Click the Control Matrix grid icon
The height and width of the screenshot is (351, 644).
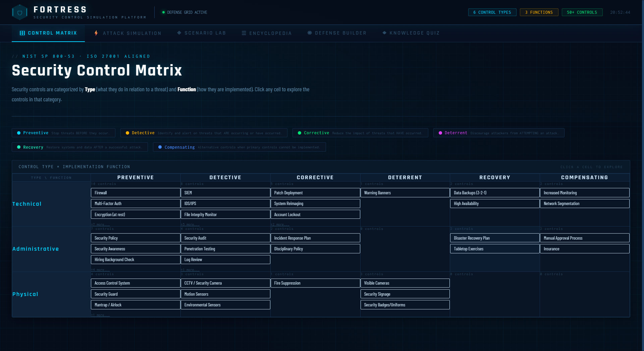(22, 33)
